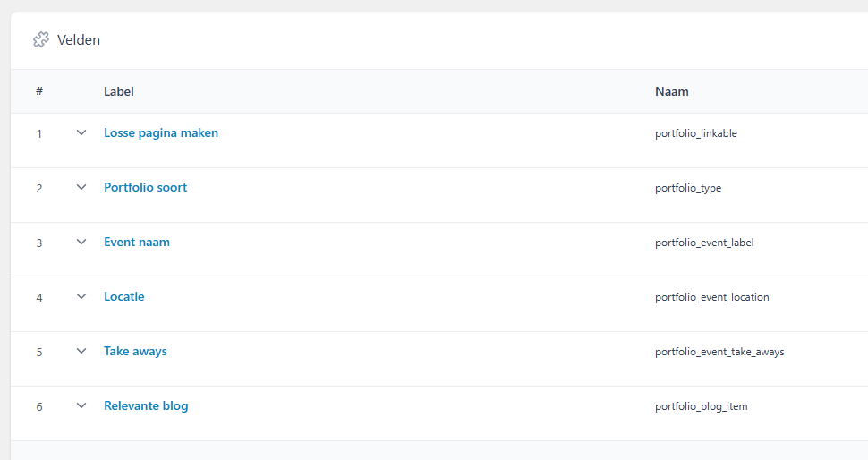Click the Velden panel heading
Viewport: 868px width, 460px height.
pos(79,39)
